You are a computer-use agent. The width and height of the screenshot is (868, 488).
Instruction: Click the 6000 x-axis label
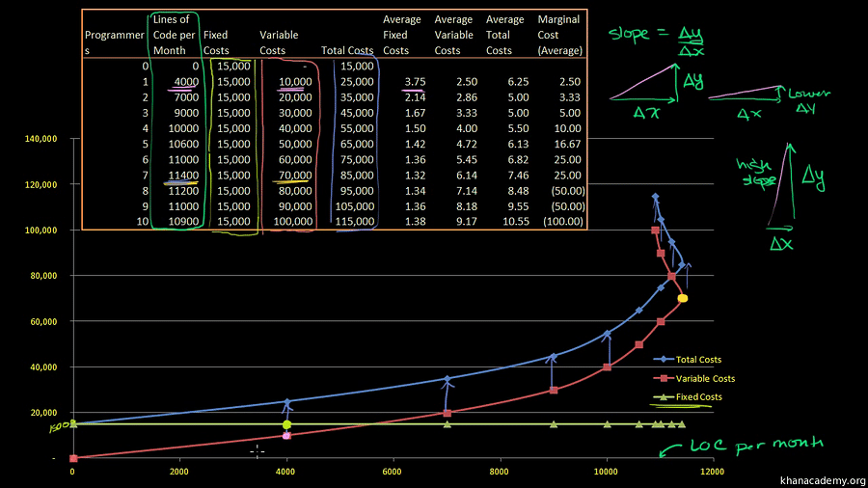coord(392,472)
